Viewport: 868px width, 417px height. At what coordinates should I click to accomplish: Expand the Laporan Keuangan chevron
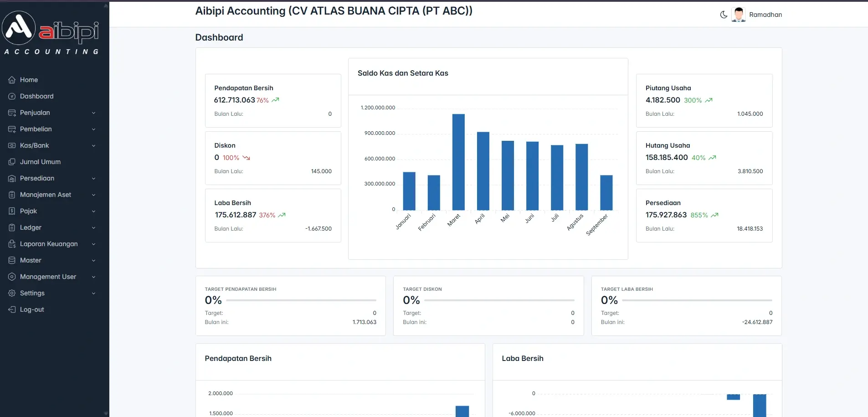[93, 244]
